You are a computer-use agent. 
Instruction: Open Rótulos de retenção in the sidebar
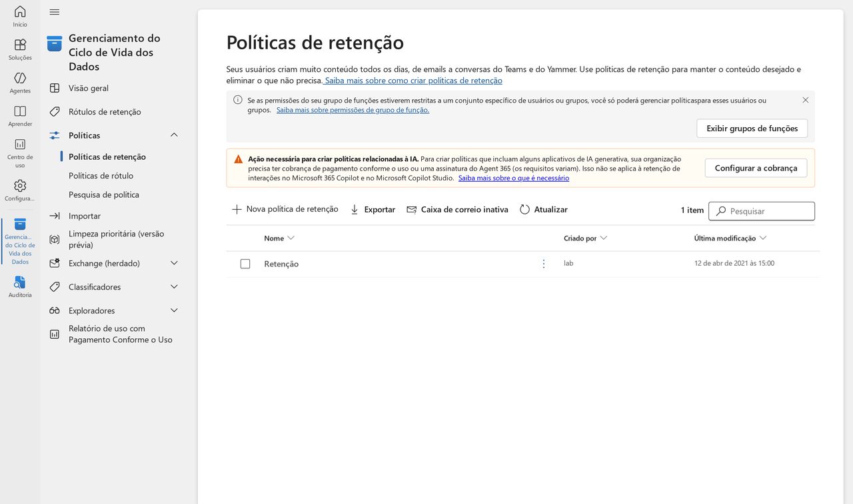coord(105,112)
